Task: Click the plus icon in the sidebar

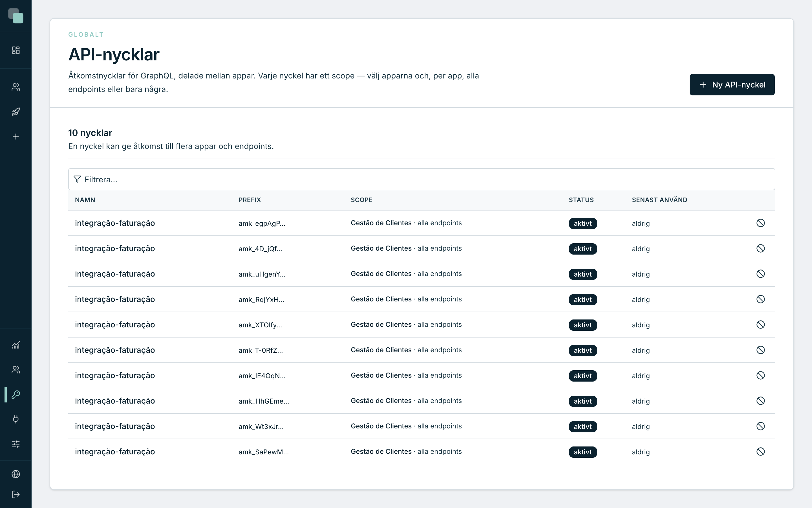Action: pyautogui.click(x=16, y=137)
